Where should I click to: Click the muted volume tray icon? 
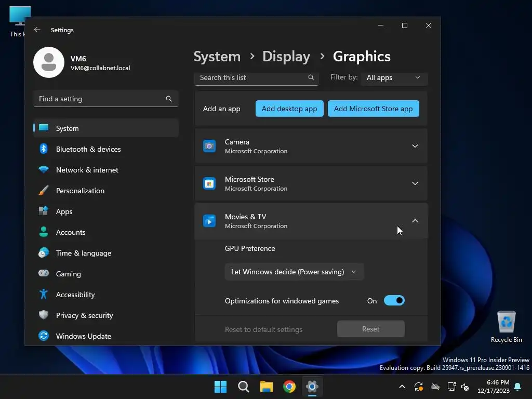[465, 387]
